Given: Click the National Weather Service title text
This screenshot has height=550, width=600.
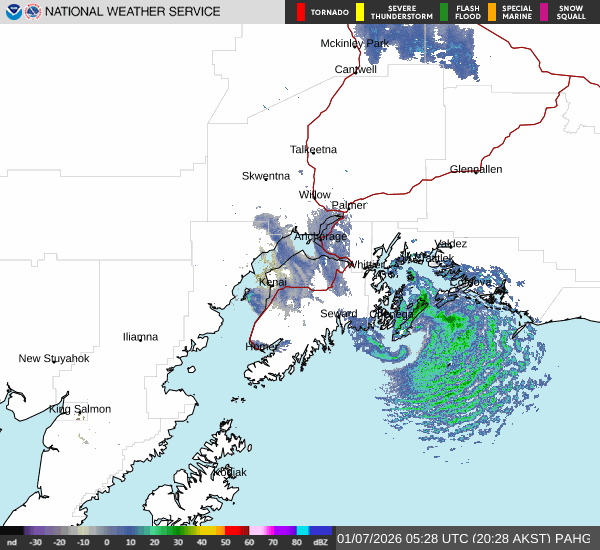Looking at the screenshot, I should coord(132,12).
